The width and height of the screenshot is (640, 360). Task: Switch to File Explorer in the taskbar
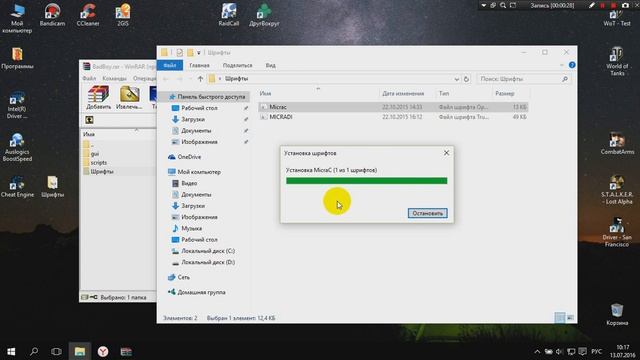[x=80, y=351]
